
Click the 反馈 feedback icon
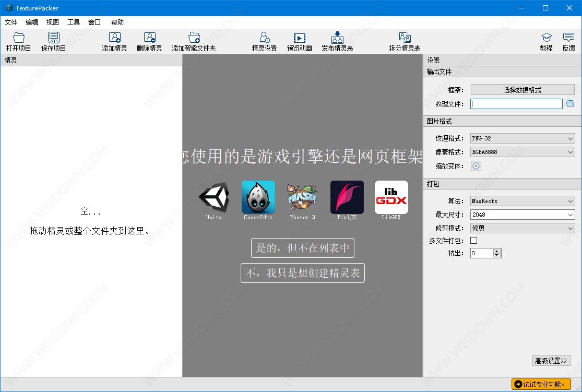[x=568, y=38]
